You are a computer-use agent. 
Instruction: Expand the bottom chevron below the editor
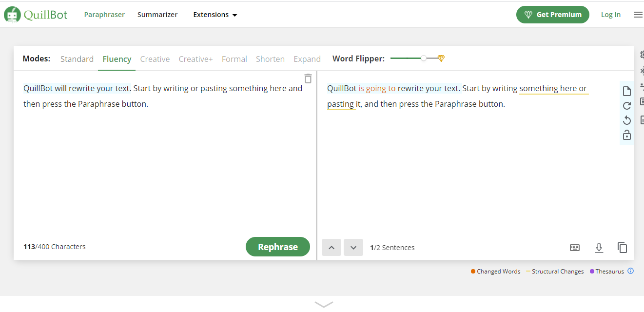324,304
